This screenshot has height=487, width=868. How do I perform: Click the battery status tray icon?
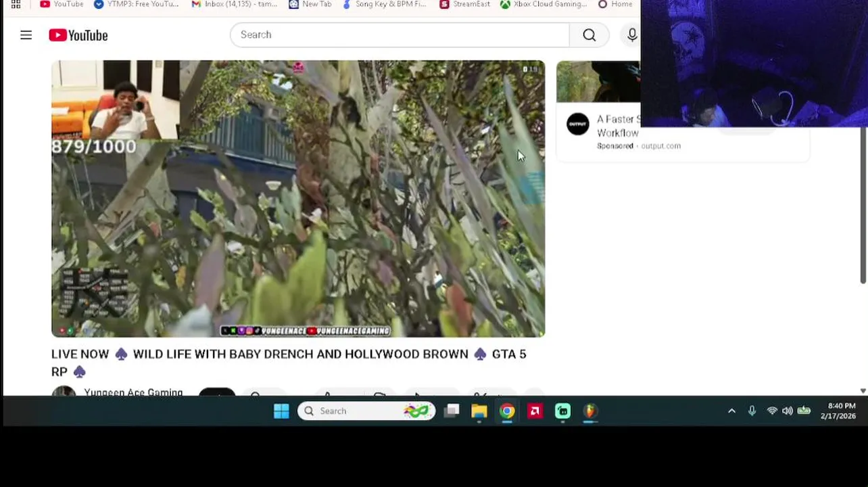(x=804, y=411)
